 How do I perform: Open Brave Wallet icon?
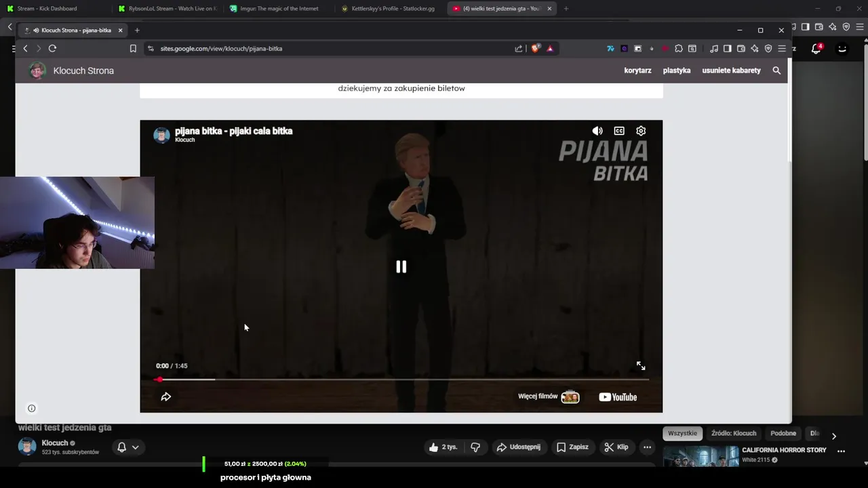pyautogui.click(x=741, y=48)
